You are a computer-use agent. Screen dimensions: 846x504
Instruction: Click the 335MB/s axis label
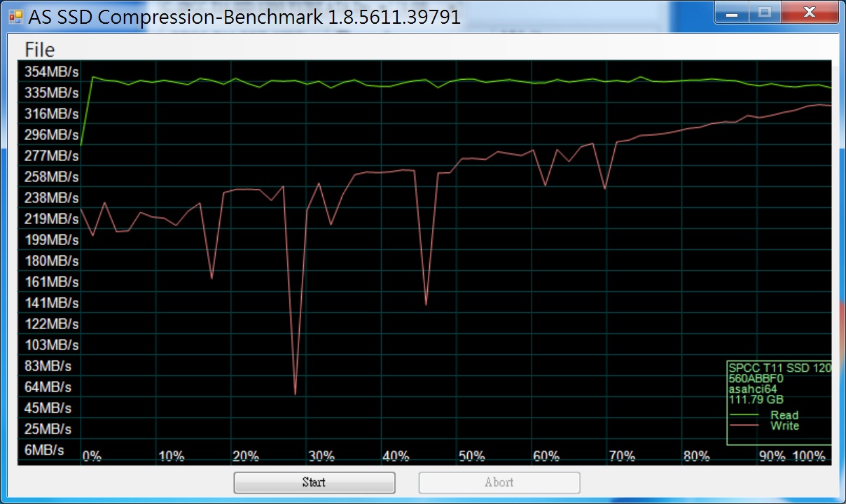click(52, 93)
